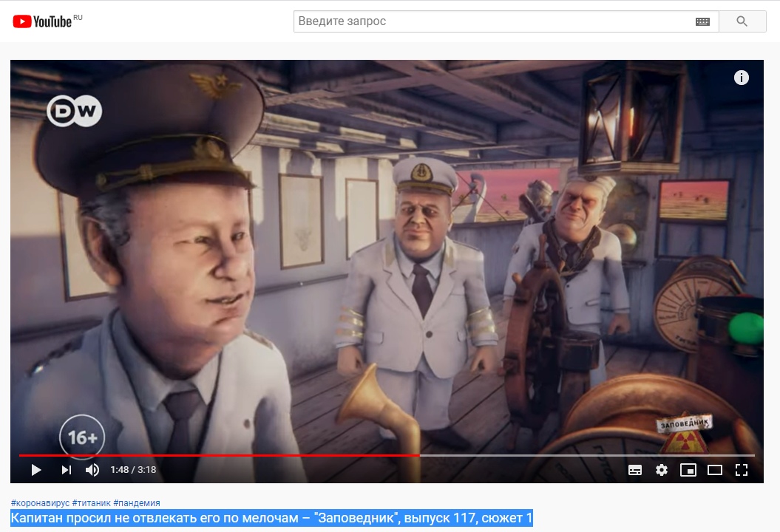
Task: Click the DW channel logo watermark
Action: point(75,110)
